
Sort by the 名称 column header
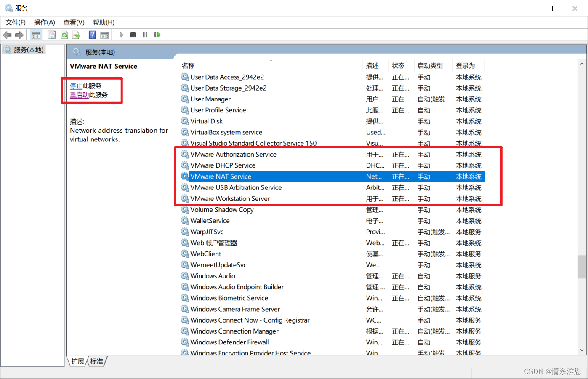click(188, 66)
